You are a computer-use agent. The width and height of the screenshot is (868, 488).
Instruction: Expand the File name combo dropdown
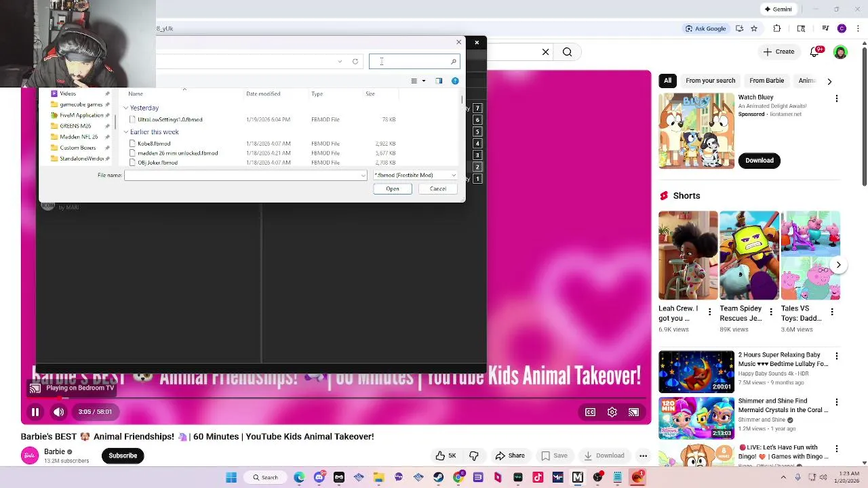(x=363, y=176)
